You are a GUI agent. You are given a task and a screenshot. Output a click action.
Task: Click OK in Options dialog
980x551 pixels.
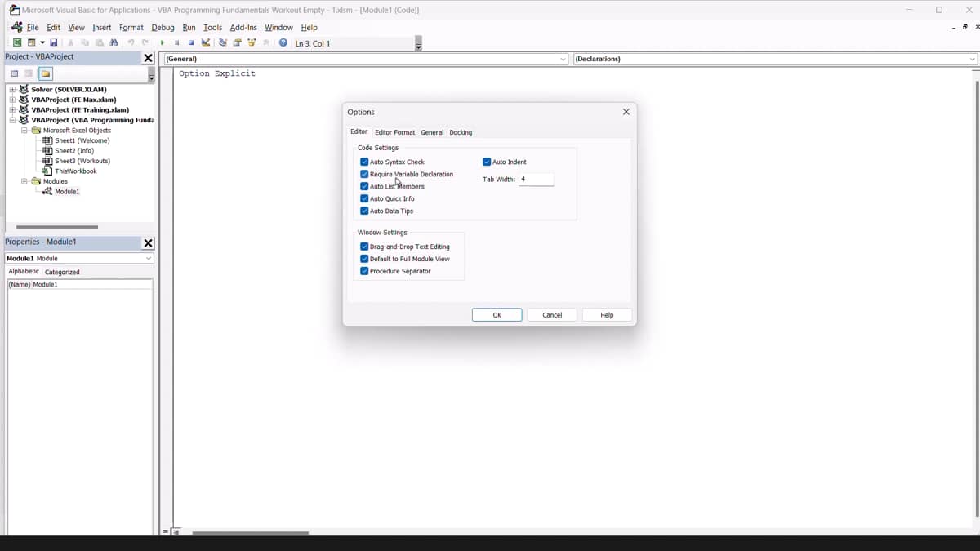497,315
